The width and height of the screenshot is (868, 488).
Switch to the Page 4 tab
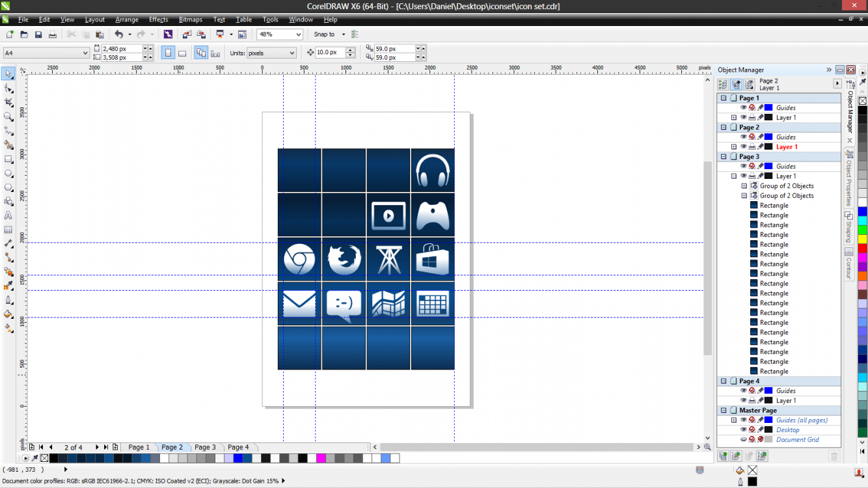point(238,447)
